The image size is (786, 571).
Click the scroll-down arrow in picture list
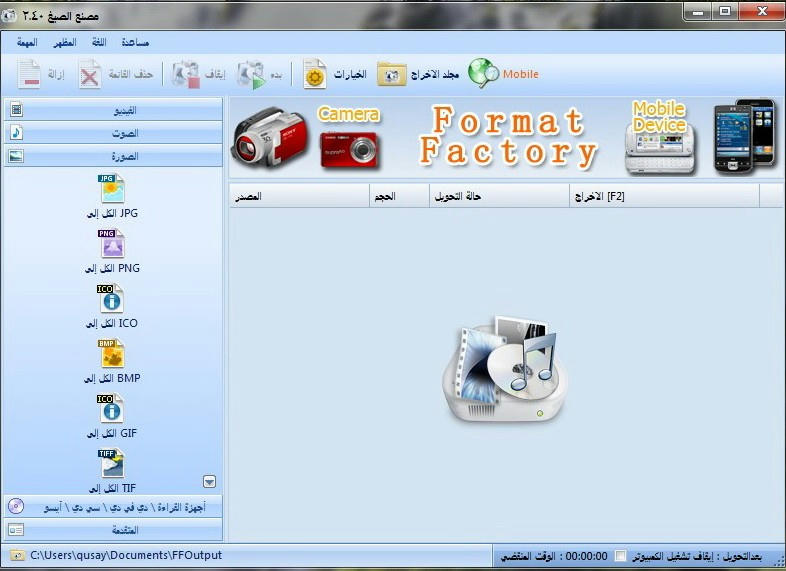click(x=210, y=482)
